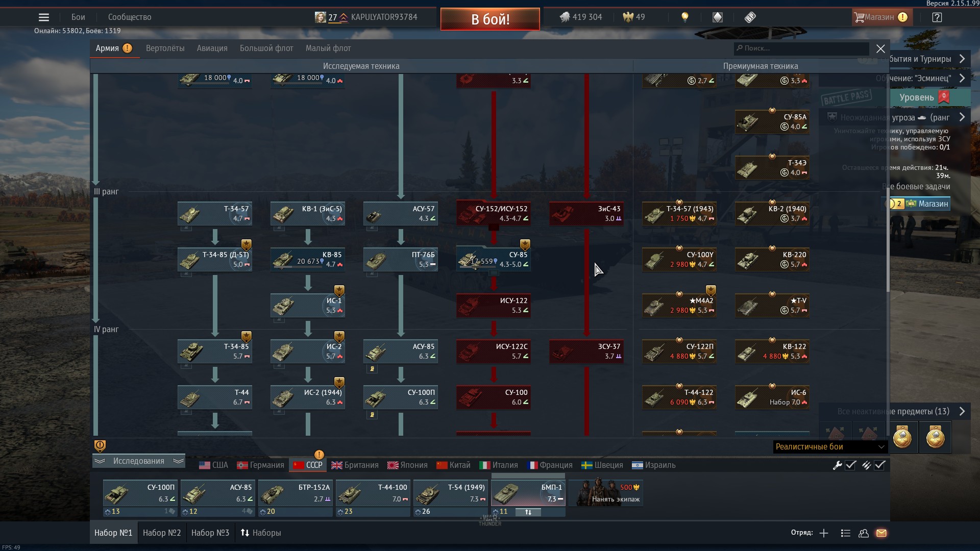Close the research tree window
980x551 pixels.
click(880, 48)
